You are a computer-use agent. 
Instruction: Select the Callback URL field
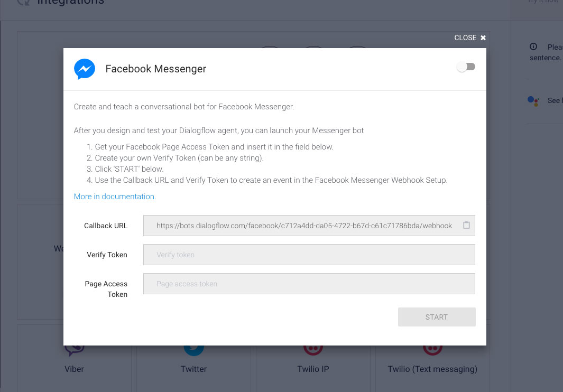[x=309, y=226]
